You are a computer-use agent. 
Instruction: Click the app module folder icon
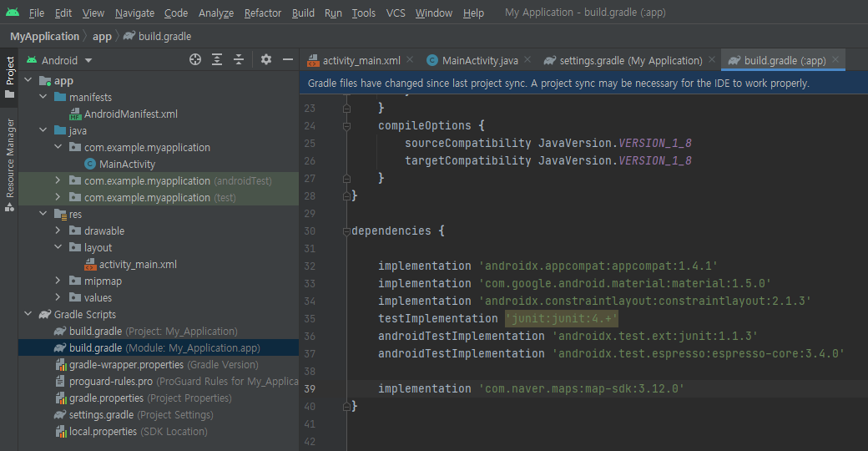click(45, 81)
